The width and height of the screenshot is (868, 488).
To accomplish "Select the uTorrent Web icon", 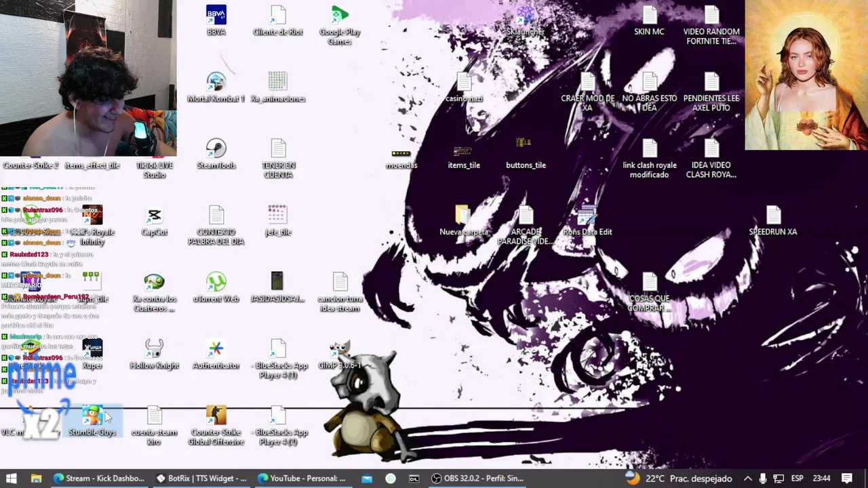I will tap(216, 287).
